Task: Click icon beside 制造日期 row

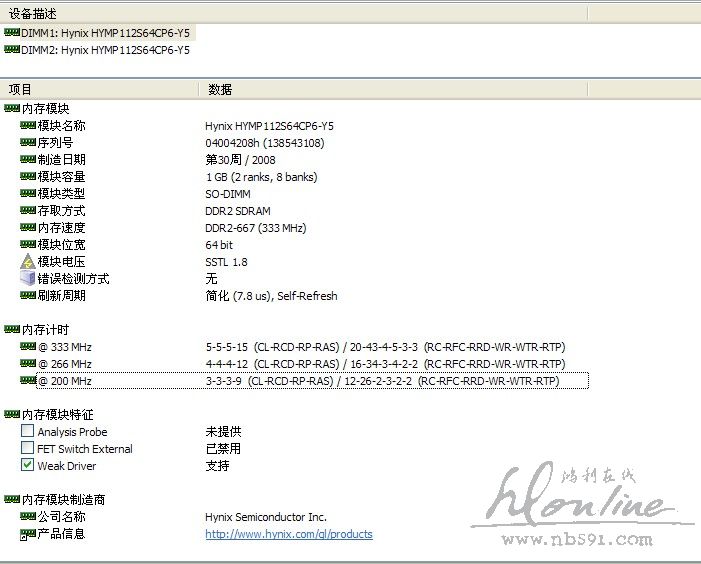Action: click(x=28, y=159)
